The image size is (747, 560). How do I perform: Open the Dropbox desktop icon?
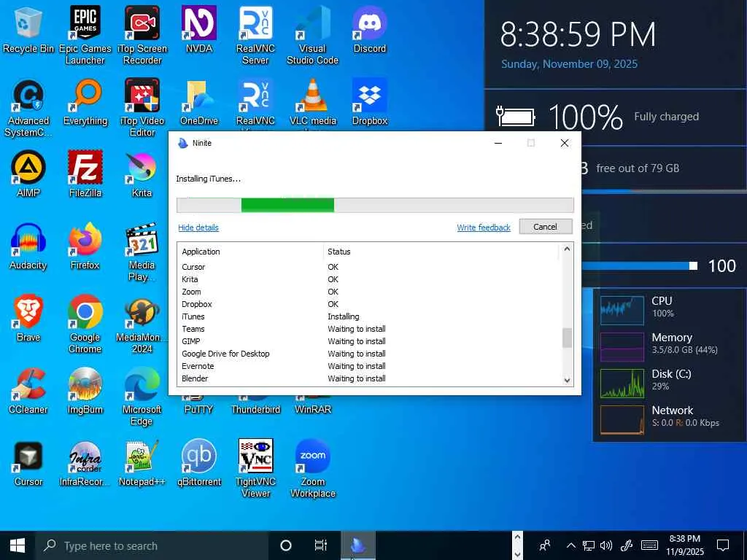click(x=370, y=102)
